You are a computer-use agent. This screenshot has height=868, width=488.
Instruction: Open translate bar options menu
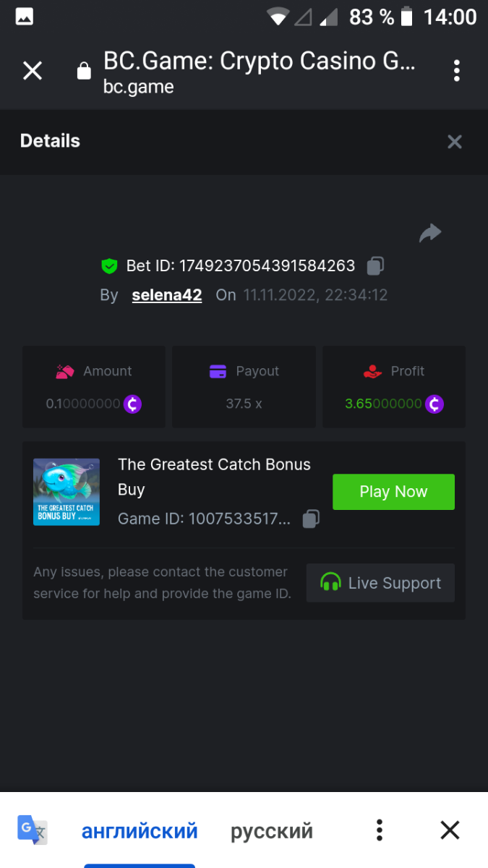pyautogui.click(x=379, y=830)
